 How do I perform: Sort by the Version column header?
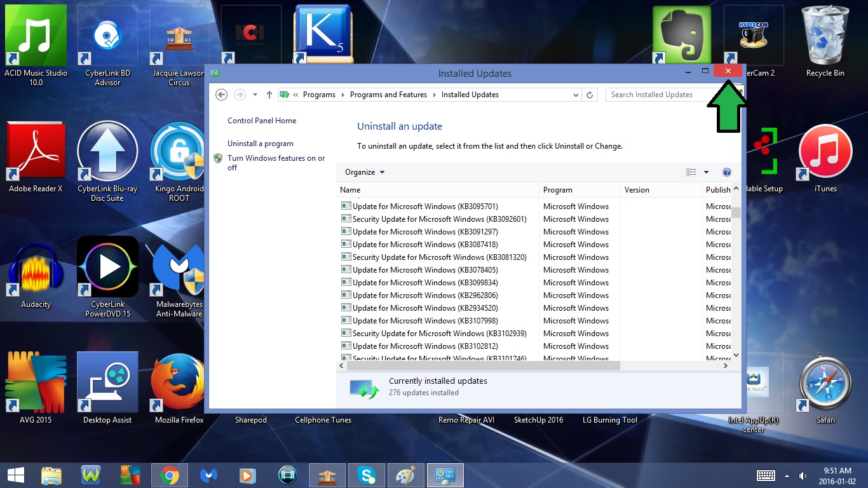click(661, 190)
